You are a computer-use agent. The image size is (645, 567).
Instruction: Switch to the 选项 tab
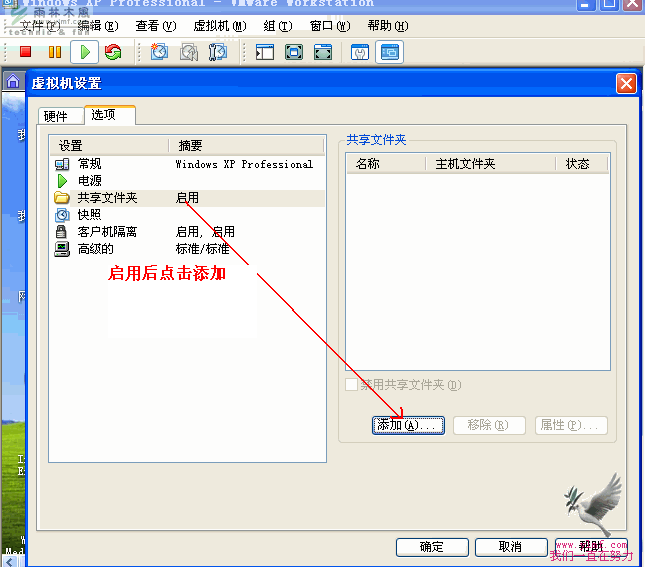click(x=110, y=115)
